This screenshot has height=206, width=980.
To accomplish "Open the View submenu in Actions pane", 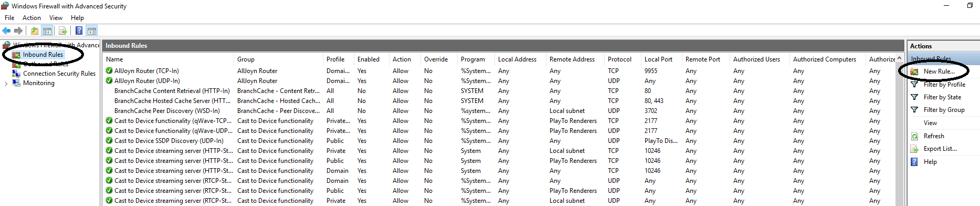I will coord(930,122).
